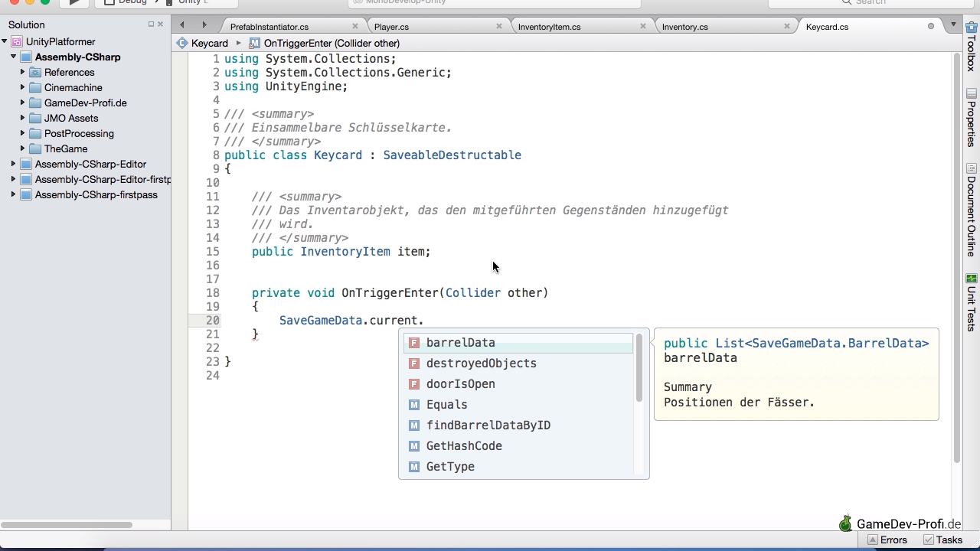Switch to the Player.cs tab

click(x=391, y=27)
